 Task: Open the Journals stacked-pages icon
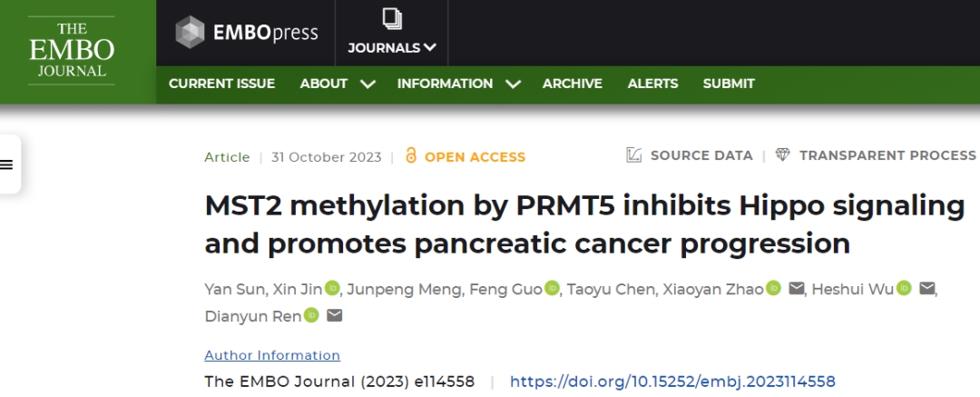tap(392, 19)
